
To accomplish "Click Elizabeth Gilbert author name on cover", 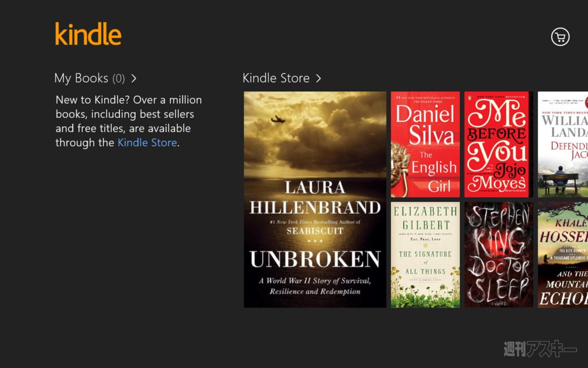I will click(425, 218).
